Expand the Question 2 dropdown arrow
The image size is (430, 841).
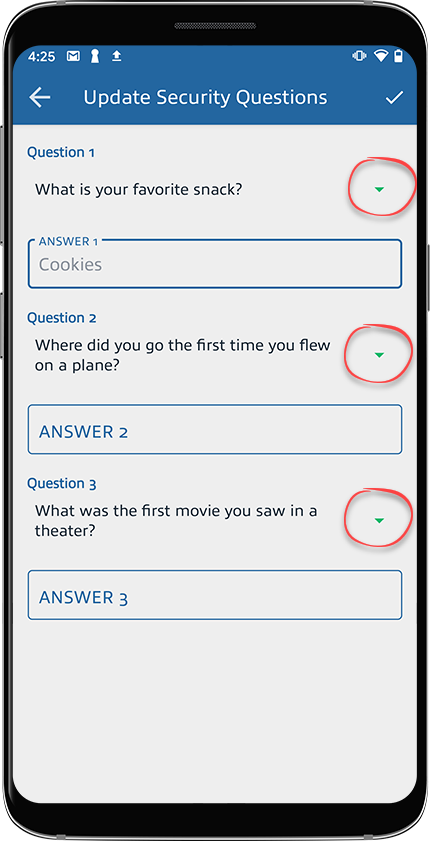coord(379,355)
